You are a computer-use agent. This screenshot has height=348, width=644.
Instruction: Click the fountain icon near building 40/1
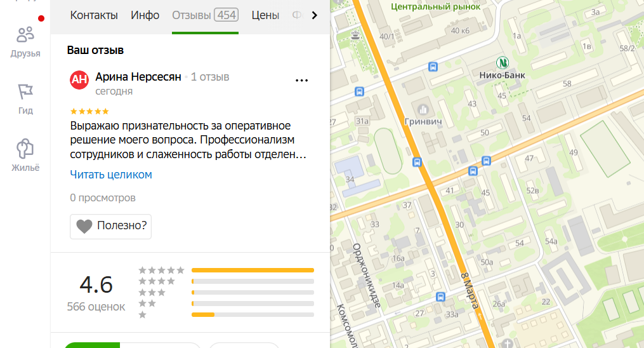click(355, 36)
